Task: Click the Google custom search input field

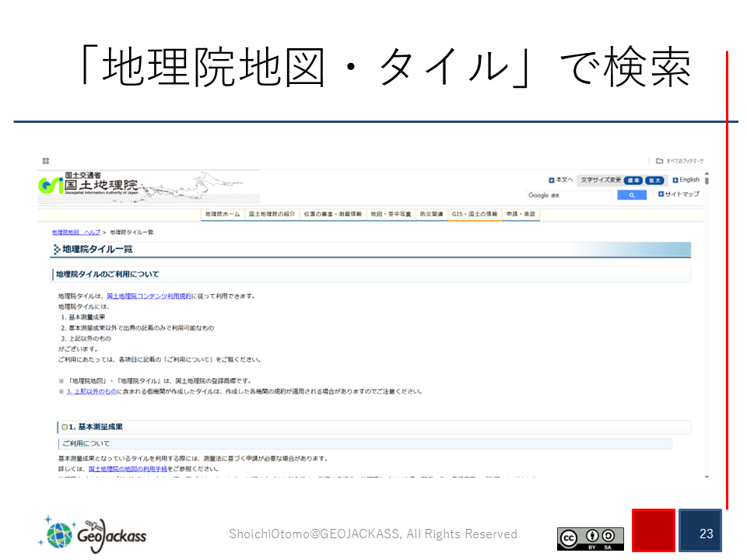Action: [x=571, y=195]
